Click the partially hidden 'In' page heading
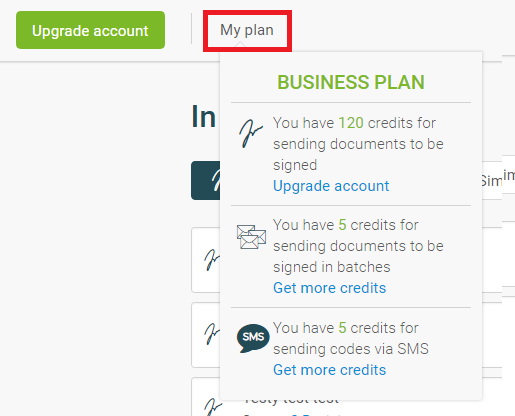This screenshot has width=515, height=416. click(x=204, y=117)
